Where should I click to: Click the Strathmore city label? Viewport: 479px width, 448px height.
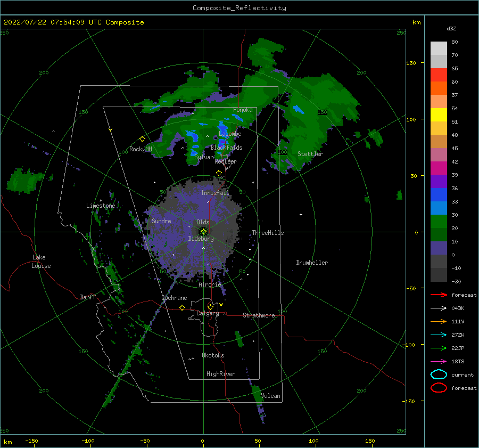click(x=259, y=315)
